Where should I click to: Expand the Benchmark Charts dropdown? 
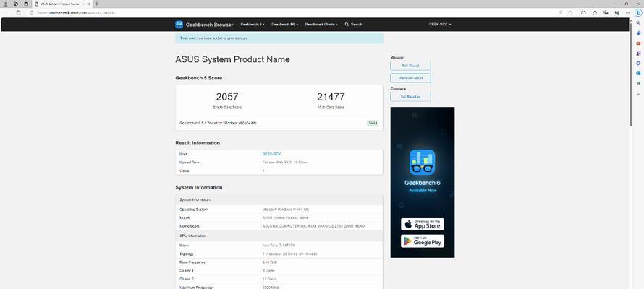[x=321, y=25]
